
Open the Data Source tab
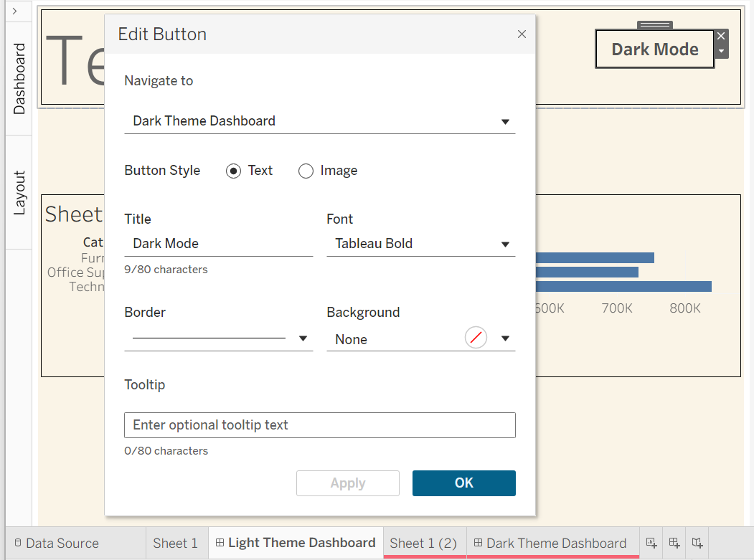click(x=56, y=544)
